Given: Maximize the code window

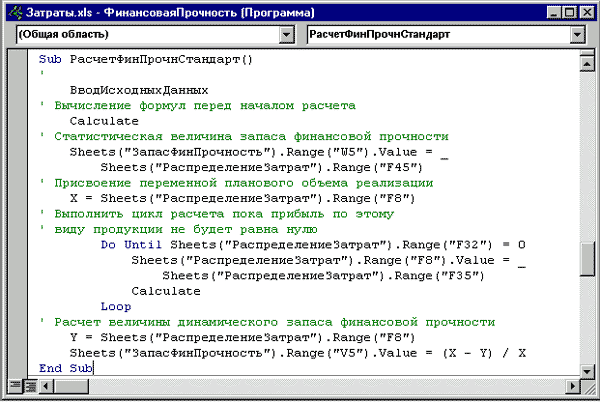Looking at the screenshot, I should [x=570, y=13].
